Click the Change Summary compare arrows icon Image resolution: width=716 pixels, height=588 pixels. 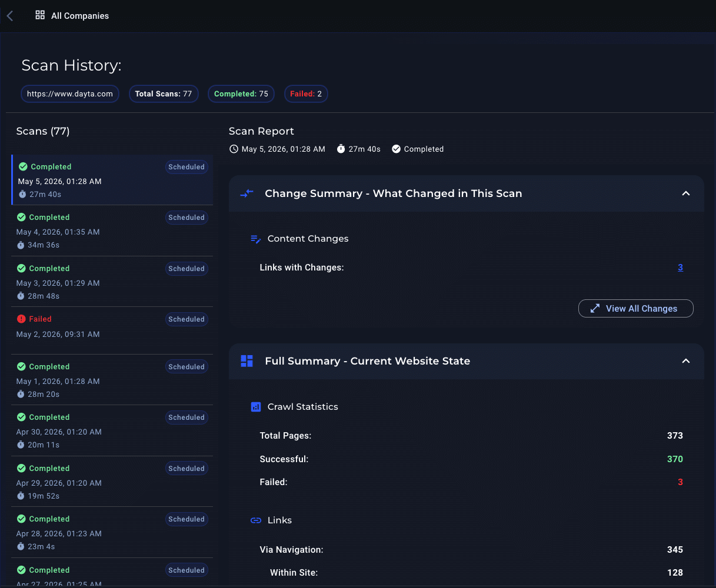[247, 193]
